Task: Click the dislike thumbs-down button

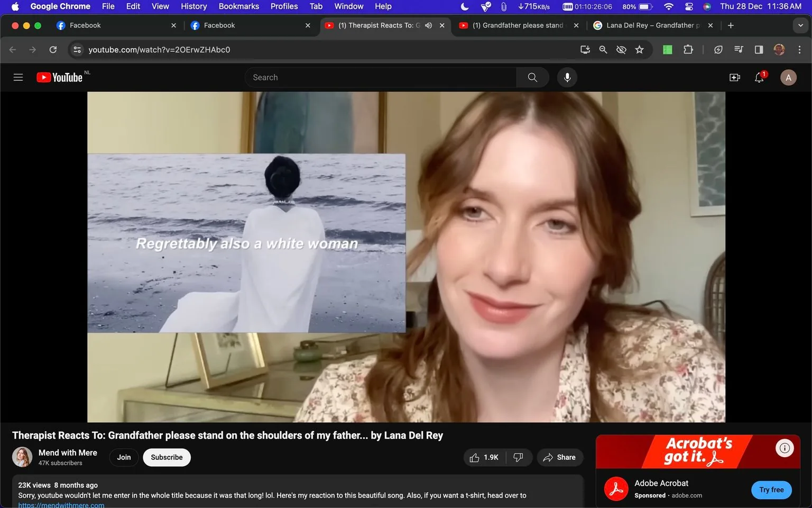Action: coord(519,457)
